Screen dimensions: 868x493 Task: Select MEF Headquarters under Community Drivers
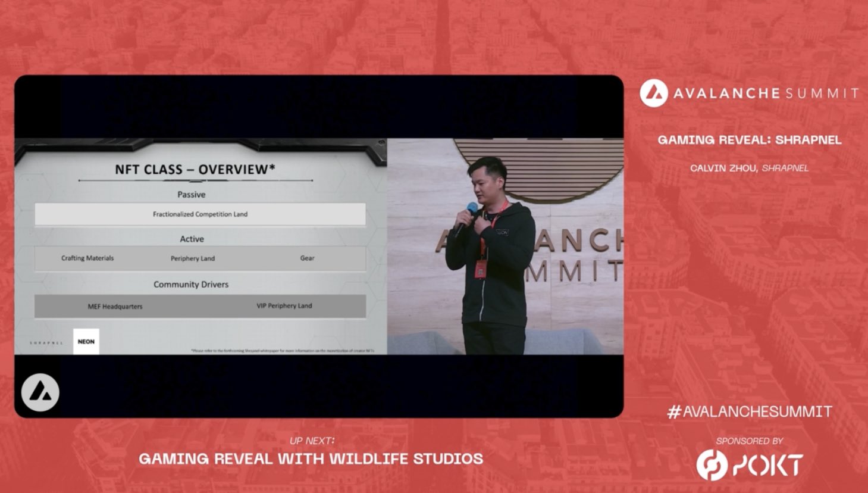(x=115, y=307)
